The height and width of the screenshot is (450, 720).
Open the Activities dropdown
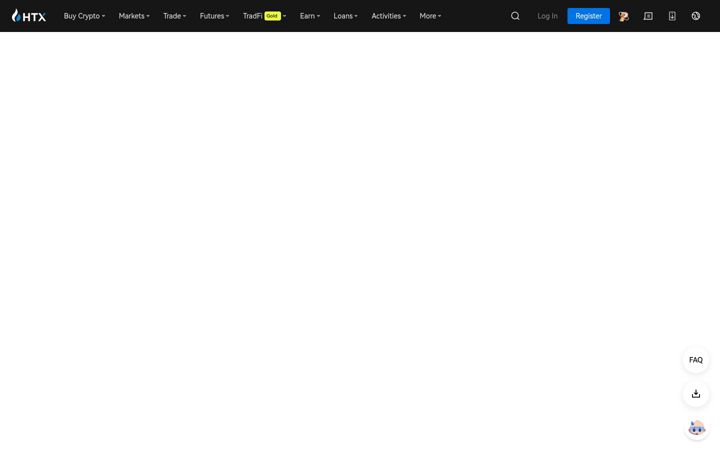(388, 16)
